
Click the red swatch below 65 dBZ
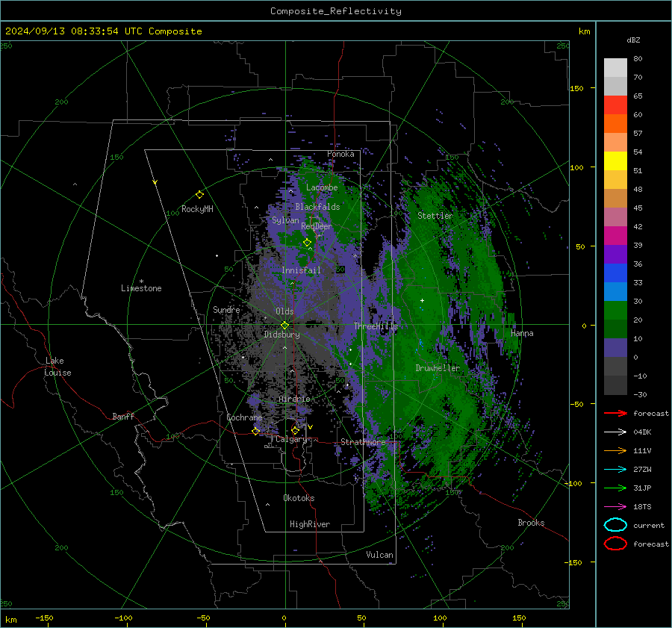point(615,105)
